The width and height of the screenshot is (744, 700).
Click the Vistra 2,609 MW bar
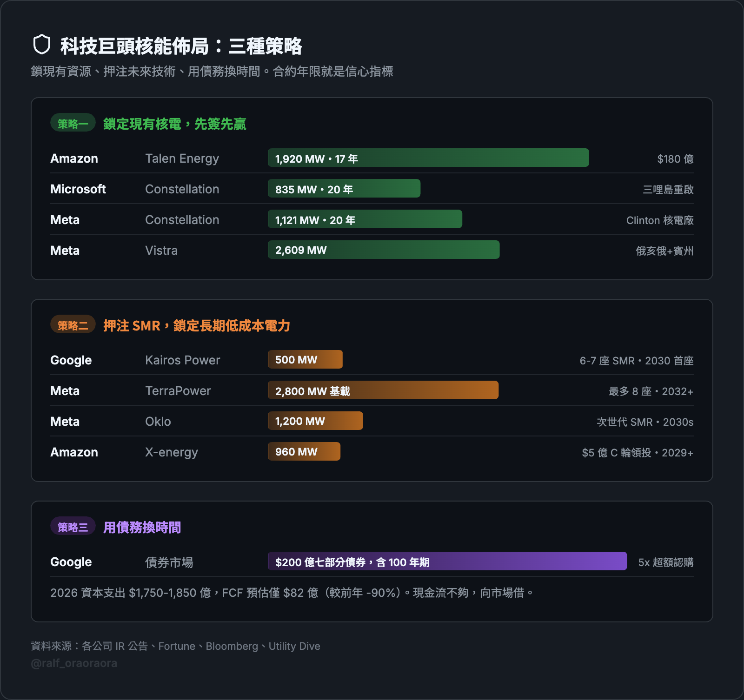pyautogui.click(x=384, y=250)
